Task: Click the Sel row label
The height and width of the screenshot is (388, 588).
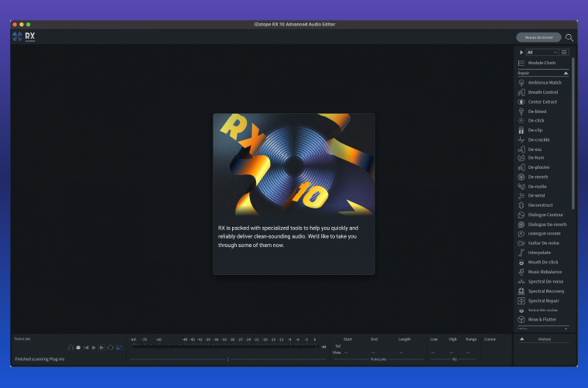Action: coord(338,346)
